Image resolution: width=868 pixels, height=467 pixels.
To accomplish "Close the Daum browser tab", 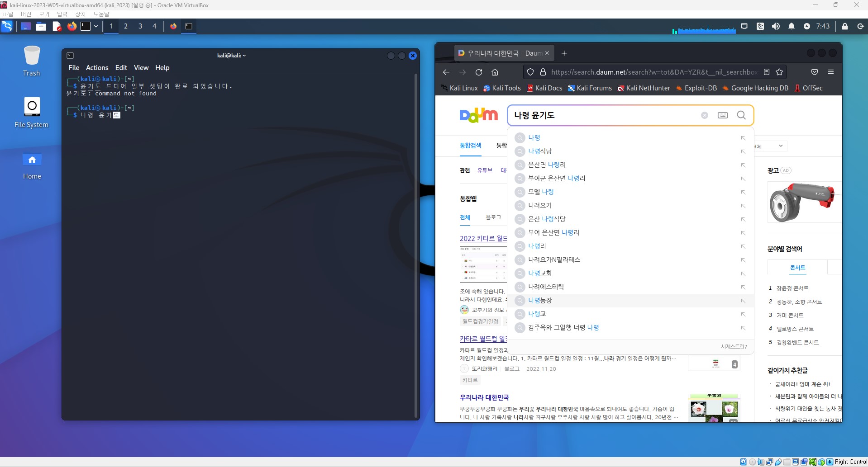I will [x=547, y=53].
